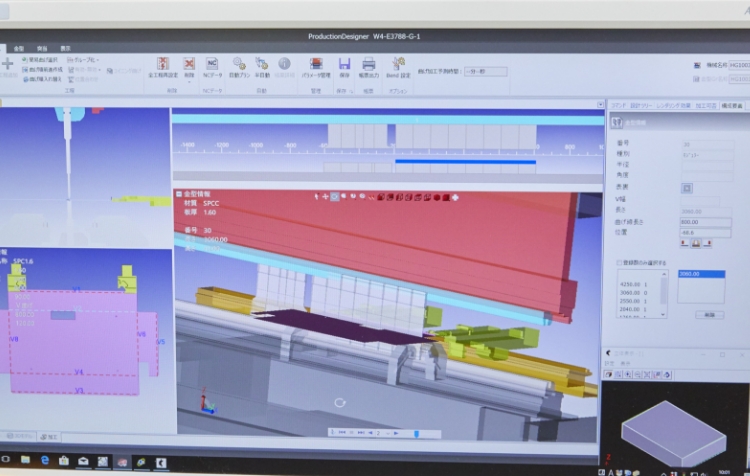The image size is (750, 476).
Task: Toggle the 登録数のみ選択する checkbox
Action: click(618, 263)
